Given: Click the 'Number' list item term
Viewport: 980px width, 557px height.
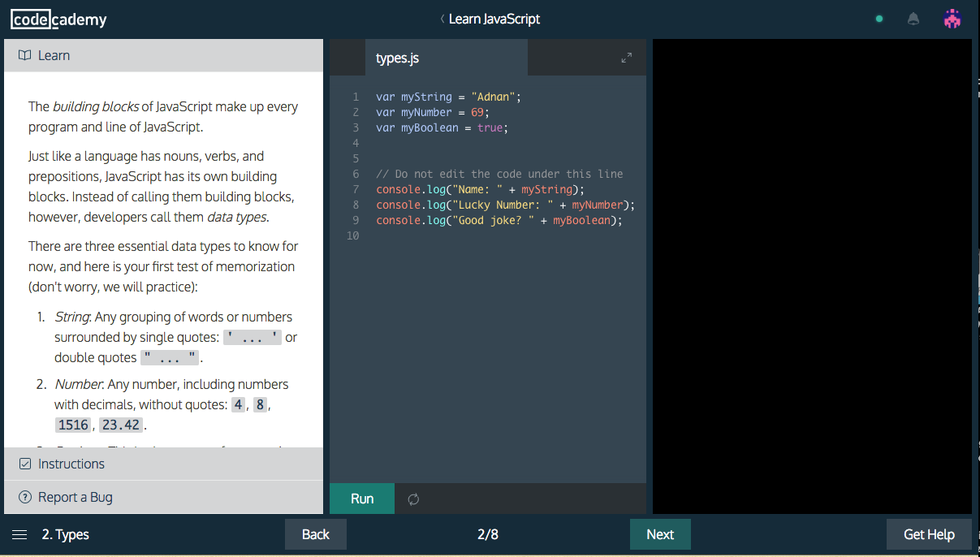Looking at the screenshot, I should [x=78, y=384].
